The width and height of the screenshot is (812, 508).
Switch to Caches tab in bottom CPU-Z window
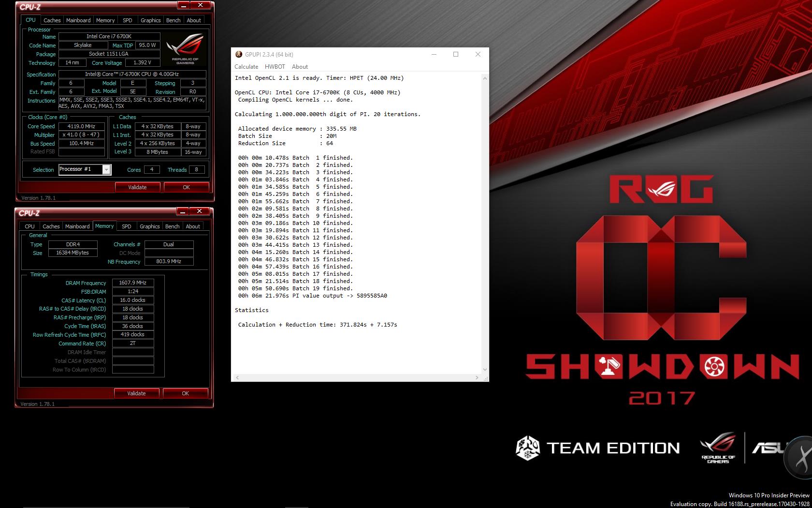51,226
